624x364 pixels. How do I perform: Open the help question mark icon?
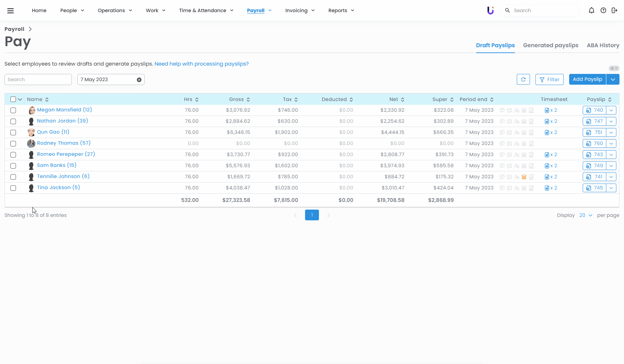603,10
